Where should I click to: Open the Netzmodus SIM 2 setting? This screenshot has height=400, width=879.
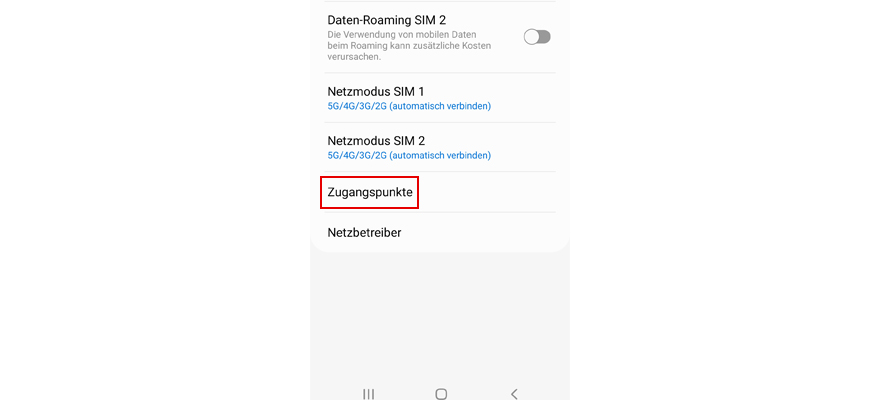pyautogui.click(x=440, y=147)
